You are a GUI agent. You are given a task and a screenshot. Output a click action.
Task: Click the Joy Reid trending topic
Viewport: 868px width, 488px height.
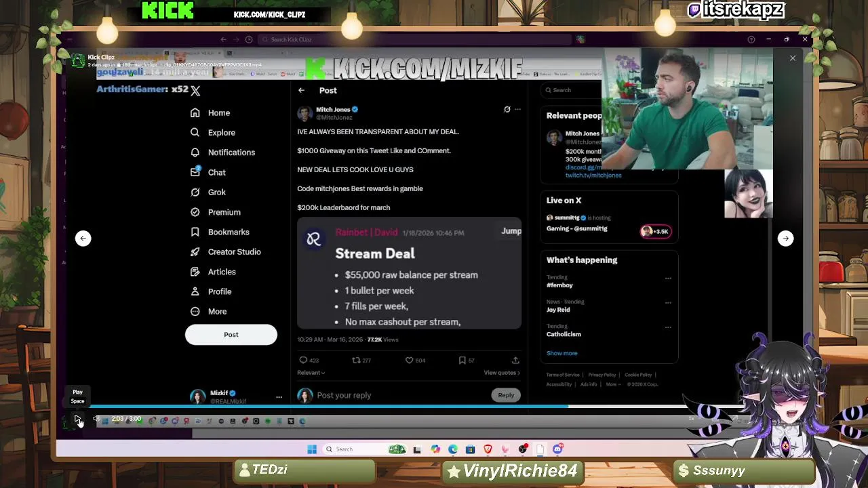pyautogui.click(x=558, y=310)
